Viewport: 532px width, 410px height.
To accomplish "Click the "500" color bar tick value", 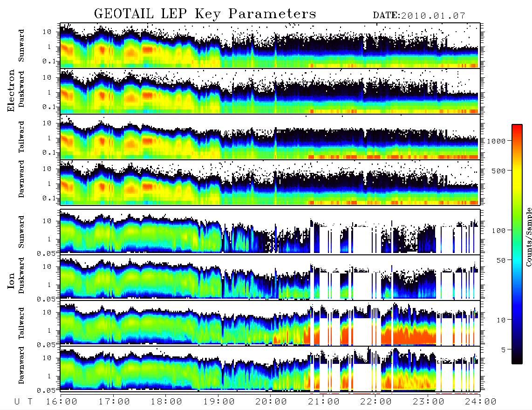I will (x=498, y=171).
